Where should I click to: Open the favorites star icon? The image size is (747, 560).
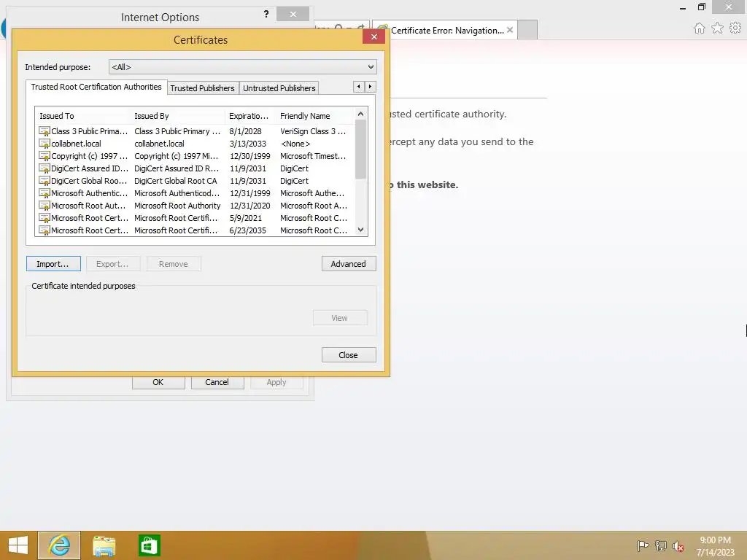(x=717, y=28)
